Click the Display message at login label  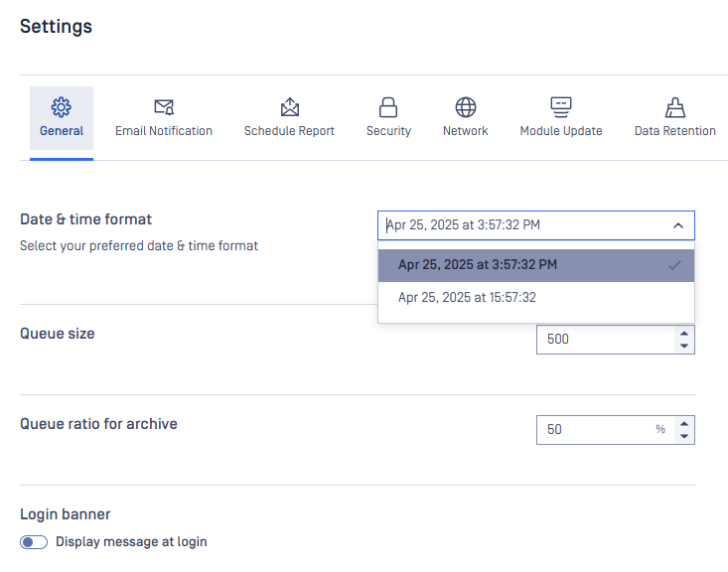coord(131,542)
